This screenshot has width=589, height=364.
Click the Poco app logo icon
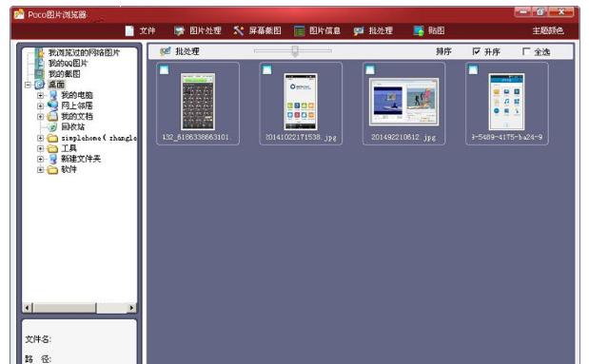(19, 14)
